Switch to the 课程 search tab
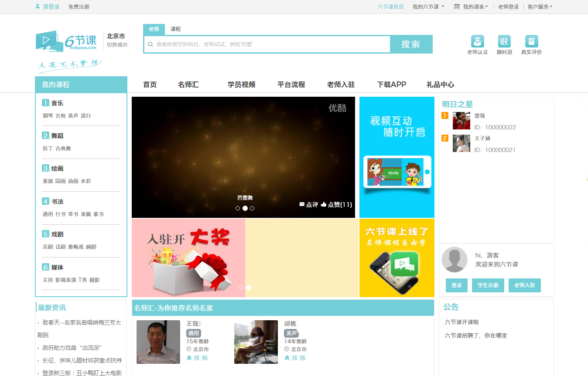This screenshot has width=588, height=376. [176, 29]
